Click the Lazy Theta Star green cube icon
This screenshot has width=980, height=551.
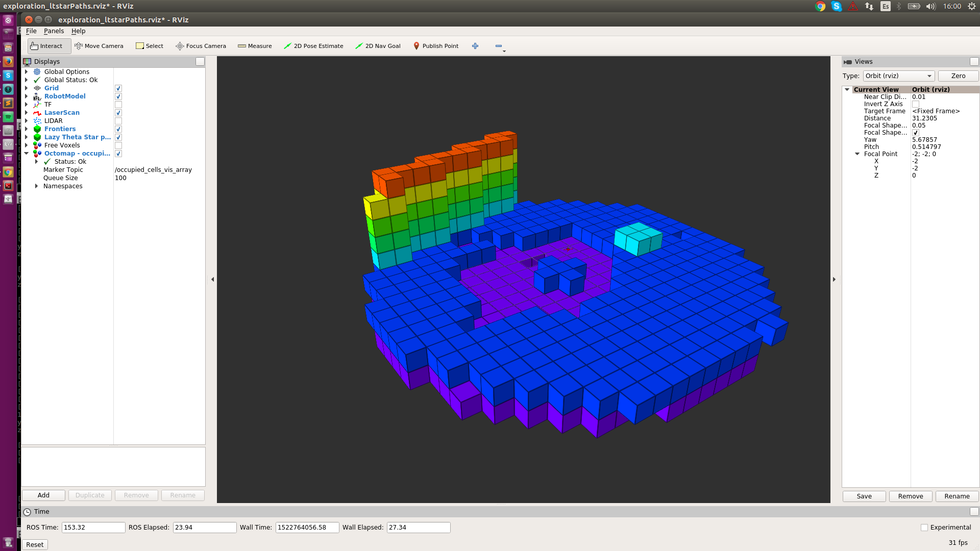37,137
